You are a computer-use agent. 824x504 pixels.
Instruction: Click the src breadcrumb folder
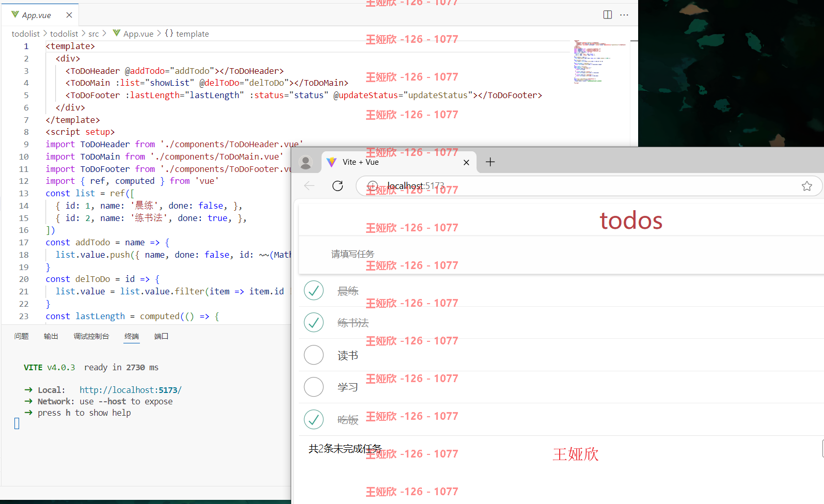[x=93, y=34]
